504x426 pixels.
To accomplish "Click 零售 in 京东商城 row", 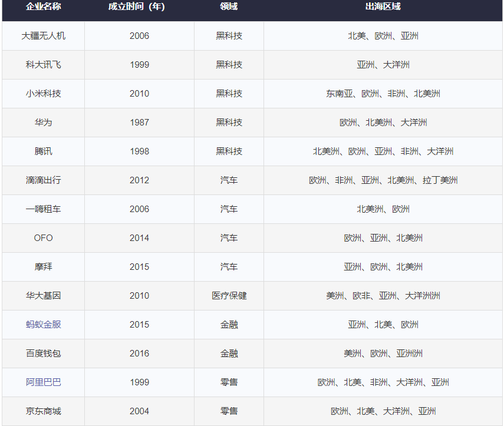I will tap(229, 411).
